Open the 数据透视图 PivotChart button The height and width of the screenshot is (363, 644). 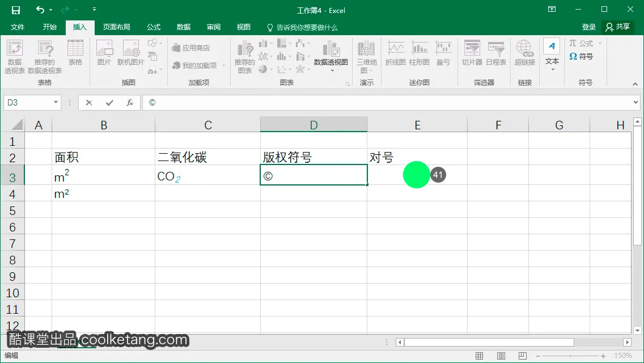[x=331, y=57]
